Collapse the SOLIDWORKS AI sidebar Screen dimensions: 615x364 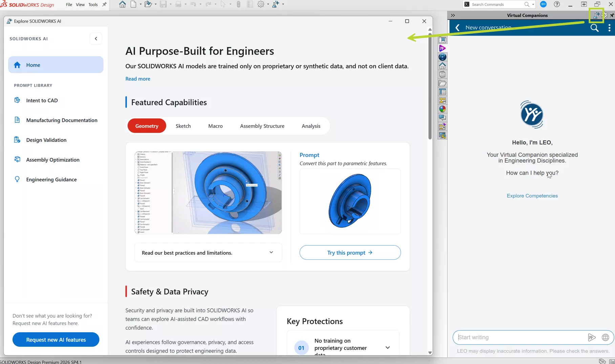pyautogui.click(x=96, y=39)
